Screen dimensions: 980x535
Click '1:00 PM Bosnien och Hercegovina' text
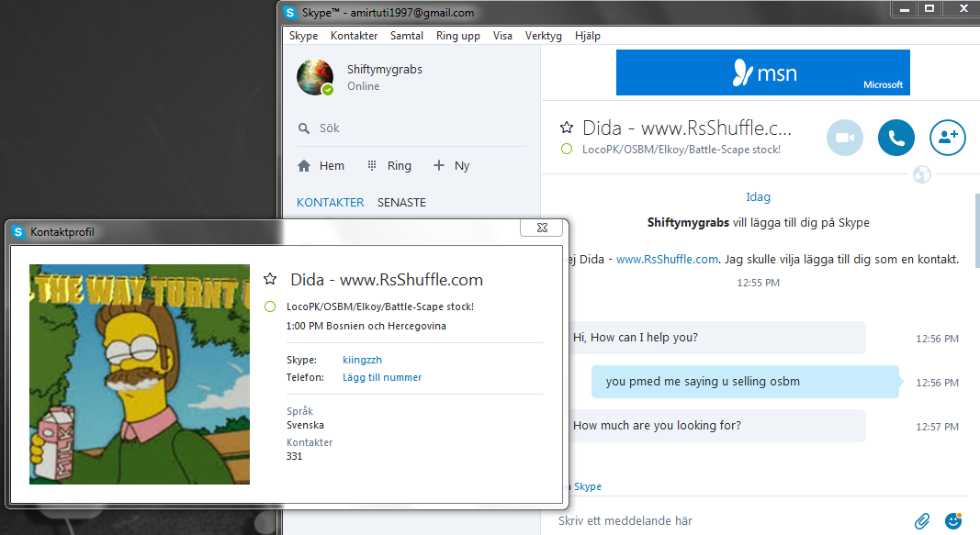pos(366,326)
